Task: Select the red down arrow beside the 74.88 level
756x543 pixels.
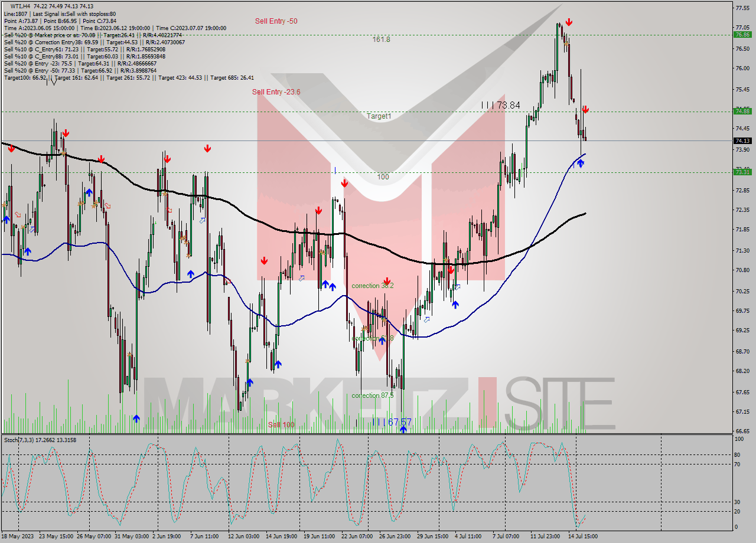Action: (585, 109)
